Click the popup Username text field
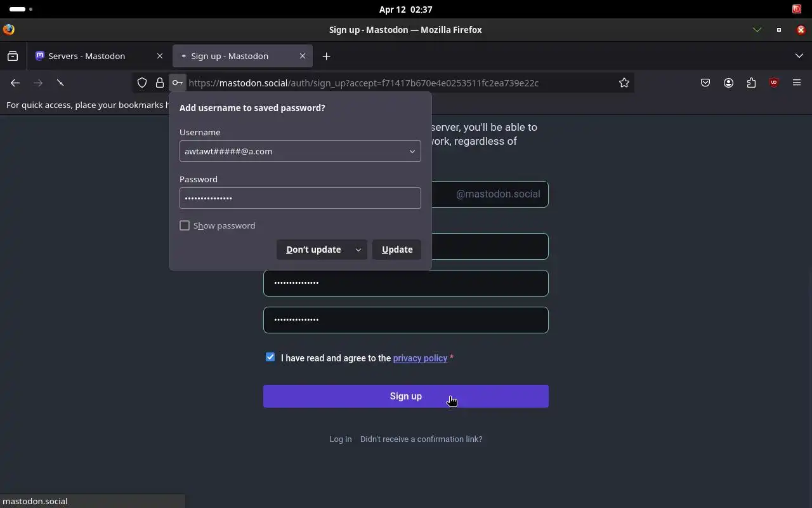This screenshot has width=812, height=508. point(300,151)
